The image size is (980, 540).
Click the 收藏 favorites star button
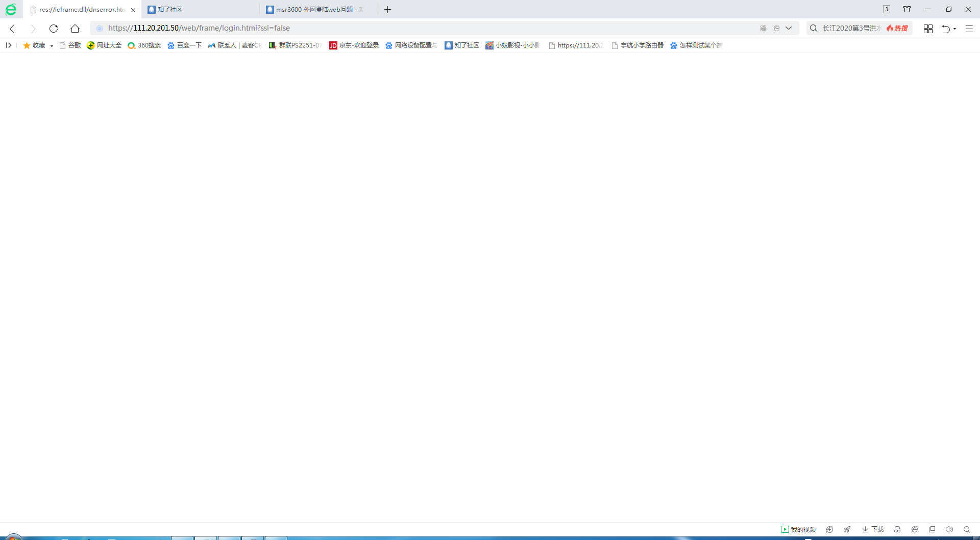click(x=34, y=45)
